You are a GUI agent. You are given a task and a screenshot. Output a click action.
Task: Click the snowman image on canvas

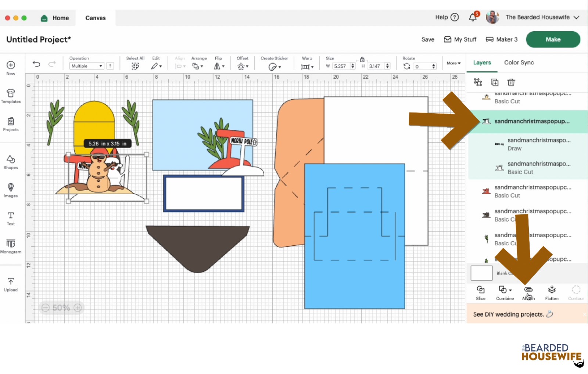(x=99, y=173)
